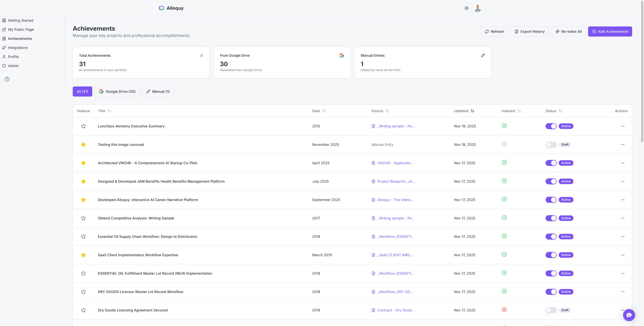The height and width of the screenshot is (326, 644).
Task: Enable the Testing this image carousel Draft toggle
Action: 551,145
